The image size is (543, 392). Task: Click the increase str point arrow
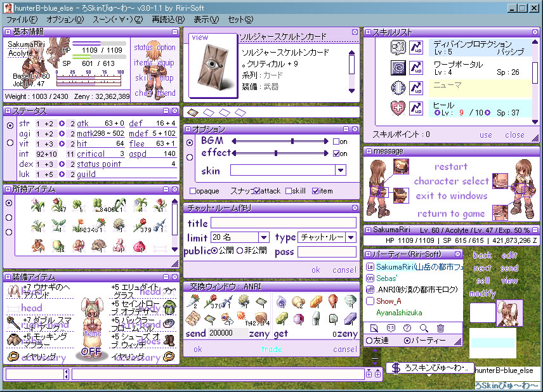point(62,124)
